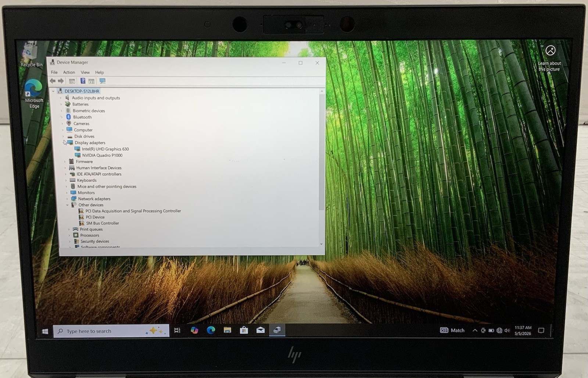
Task: Click the scrollbar up arrow in Device Manager
Action: tap(322, 91)
